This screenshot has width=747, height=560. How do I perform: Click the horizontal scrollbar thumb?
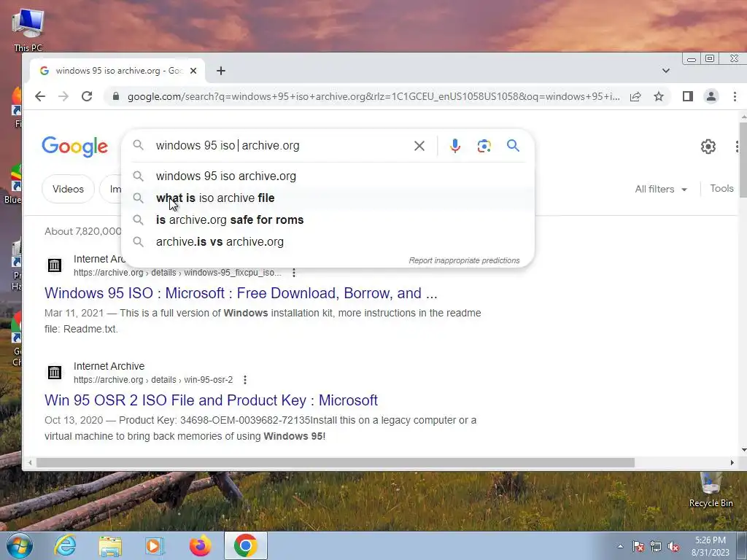[336, 462]
